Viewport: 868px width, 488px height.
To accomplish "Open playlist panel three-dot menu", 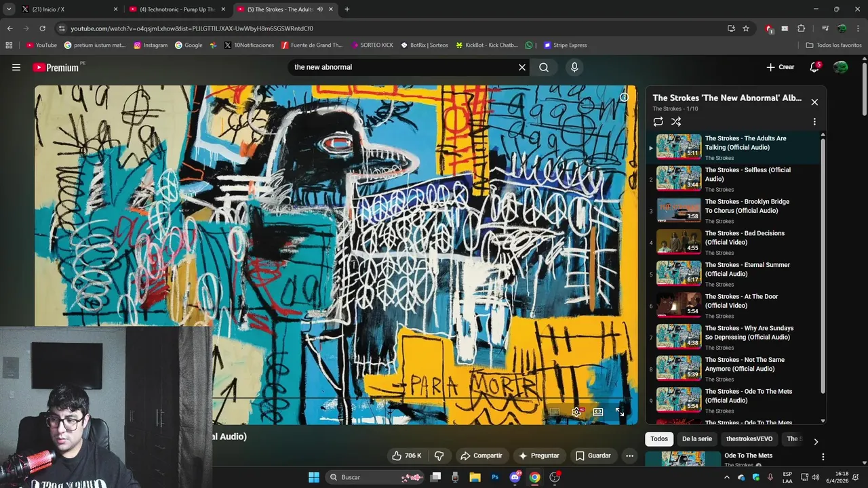I will pos(814,121).
